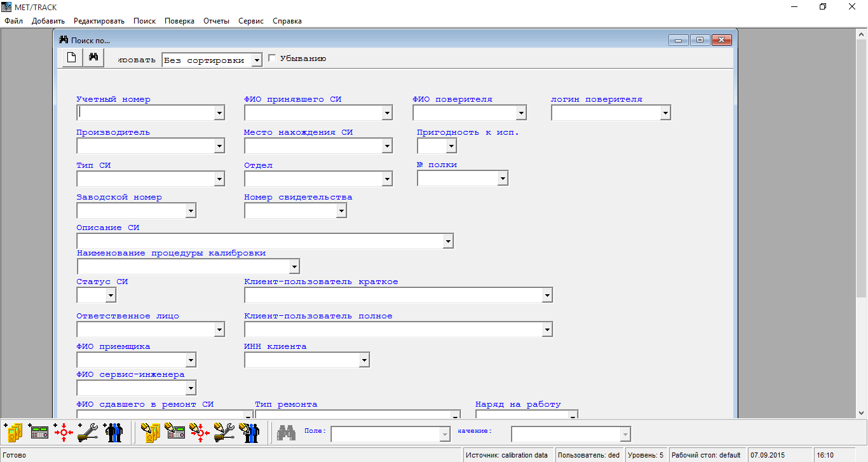The image size is (868, 462).
Task: Click the down arrow of main vertical scrollbar
Action: [862, 412]
